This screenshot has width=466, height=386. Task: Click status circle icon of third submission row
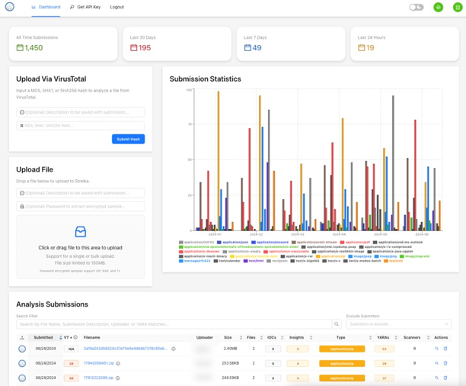(22, 378)
